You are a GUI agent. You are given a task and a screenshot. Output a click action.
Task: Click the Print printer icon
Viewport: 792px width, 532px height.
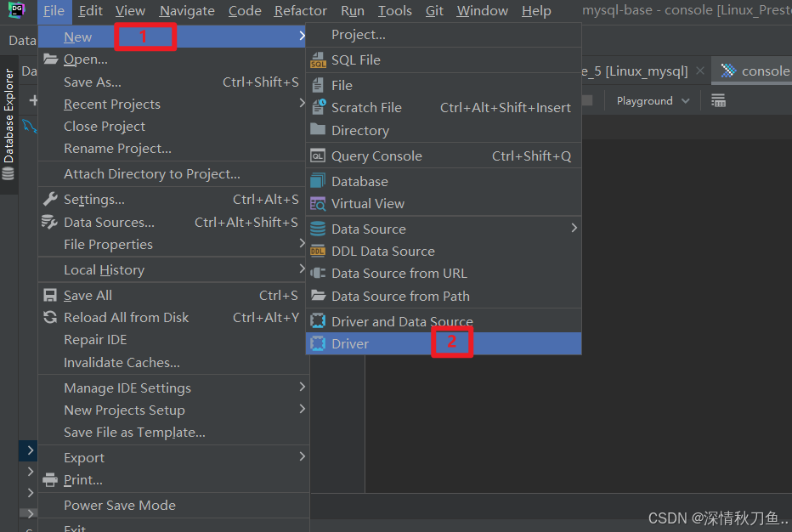coord(50,479)
